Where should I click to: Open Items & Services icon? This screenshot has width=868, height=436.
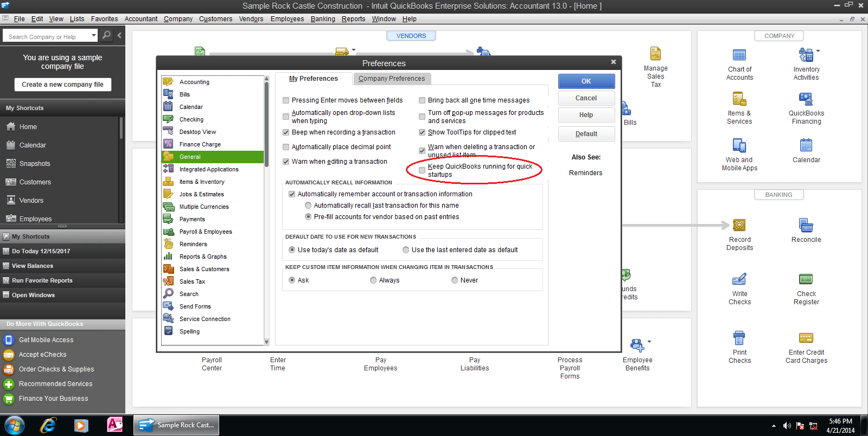click(x=739, y=99)
